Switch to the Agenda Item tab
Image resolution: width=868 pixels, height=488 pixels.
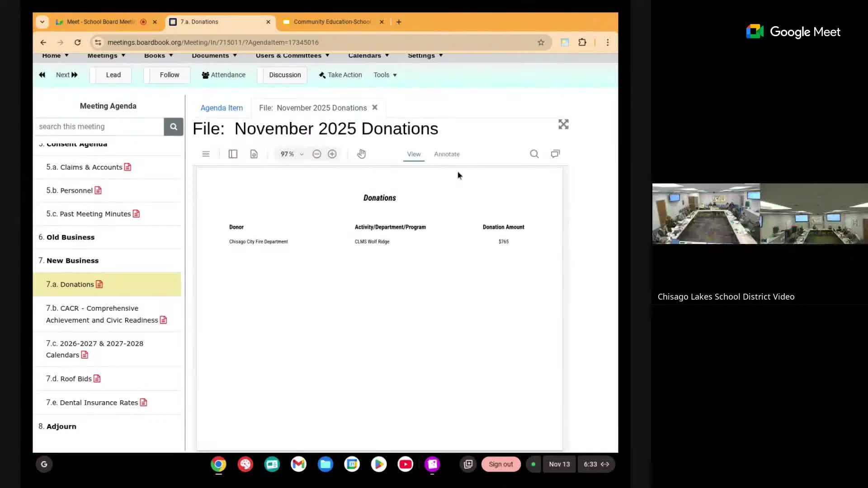pyautogui.click(x=222, y=108)
